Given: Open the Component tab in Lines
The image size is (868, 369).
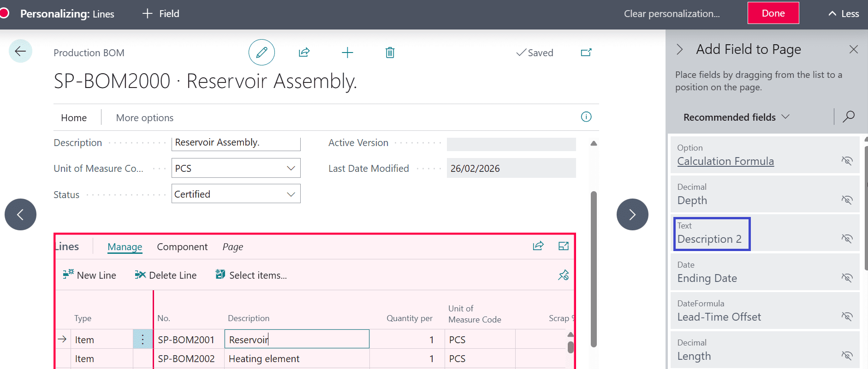Looking at the screenshot, I should tap(182, 247).
